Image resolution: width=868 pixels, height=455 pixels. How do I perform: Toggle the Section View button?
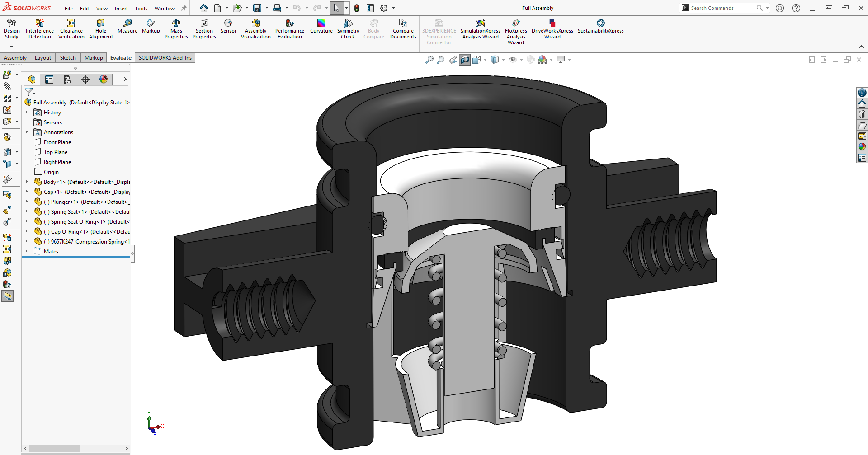coord(465,60)
